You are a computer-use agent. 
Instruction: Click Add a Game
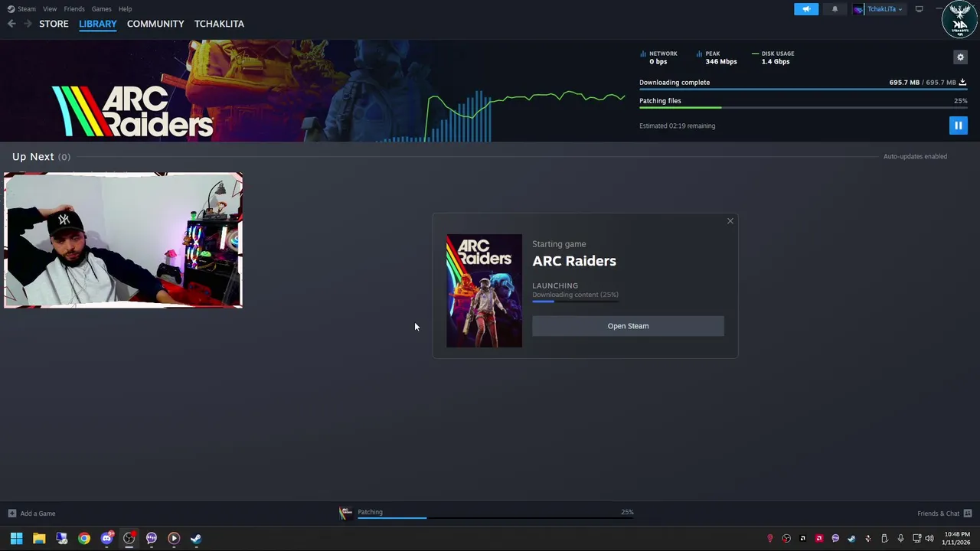pyautogui.click(x=31, y=514)
